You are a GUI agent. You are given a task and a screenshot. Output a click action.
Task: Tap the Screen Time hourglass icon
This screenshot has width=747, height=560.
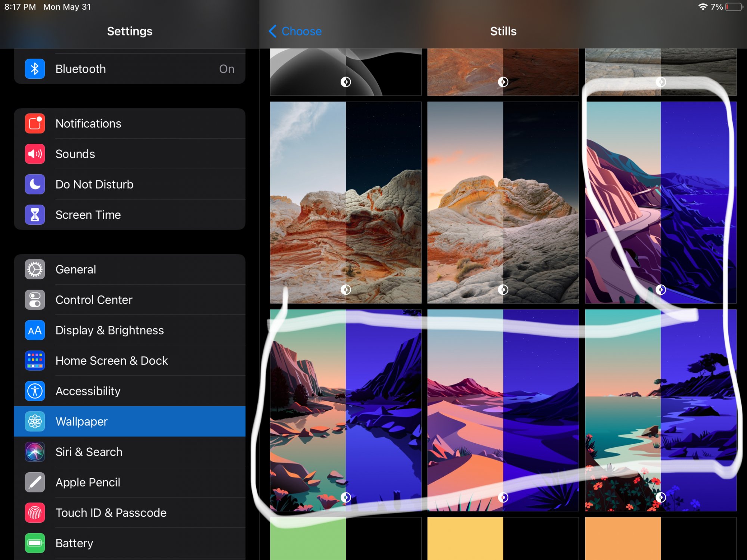click(35, 215)
